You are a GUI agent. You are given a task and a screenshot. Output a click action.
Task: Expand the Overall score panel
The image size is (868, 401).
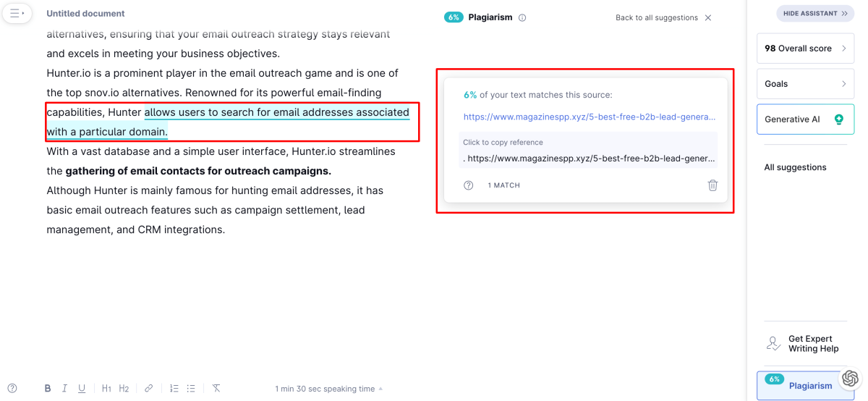(805, 48)
